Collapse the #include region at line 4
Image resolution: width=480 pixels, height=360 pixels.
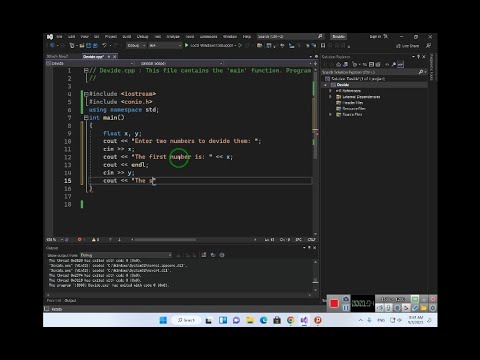[x=86, y=94]
